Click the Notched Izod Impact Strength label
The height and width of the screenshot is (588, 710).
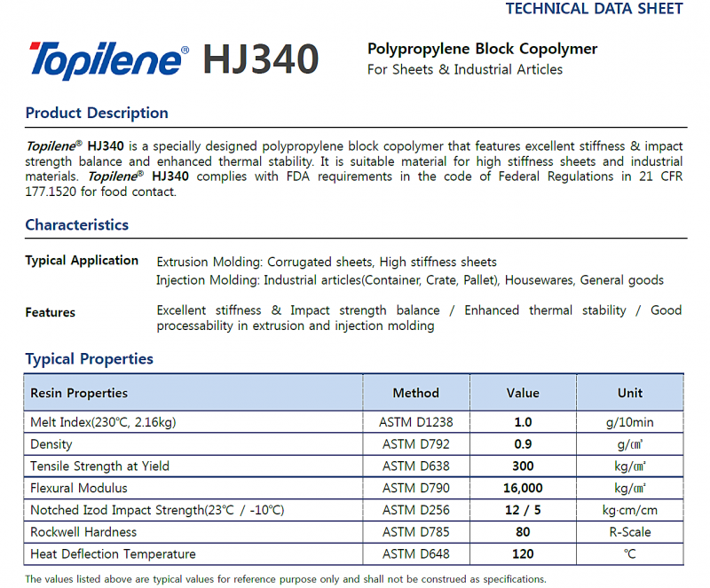(x=157, y=510)
